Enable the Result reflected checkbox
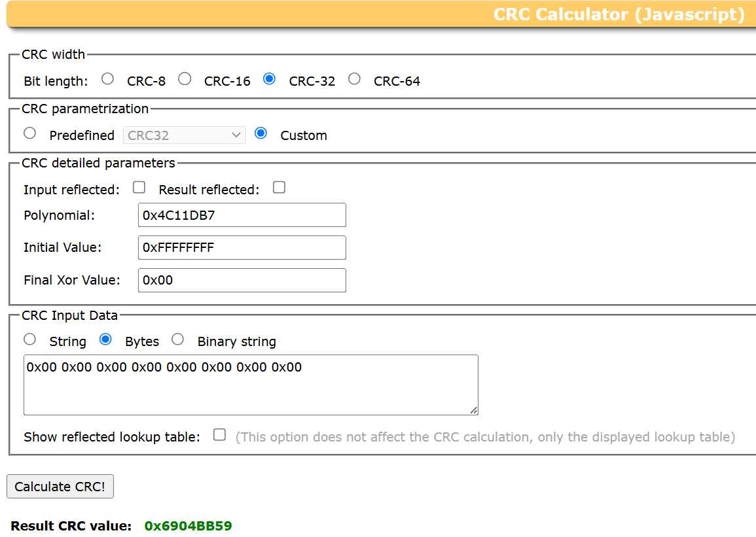 279,188
